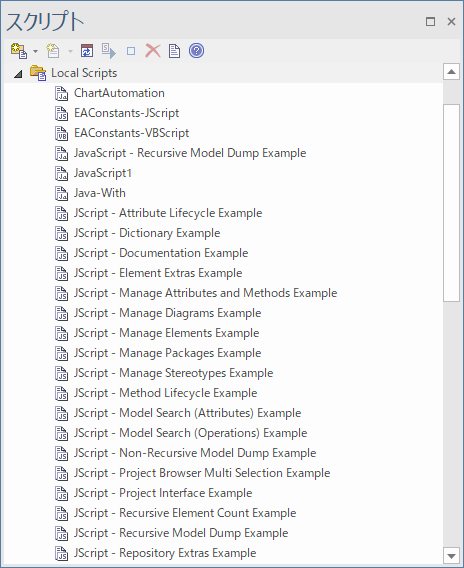Click the Run Script toolbar icon
This screenshot has height=568, width=464.
pyautogui.click(x=109, y=51)
